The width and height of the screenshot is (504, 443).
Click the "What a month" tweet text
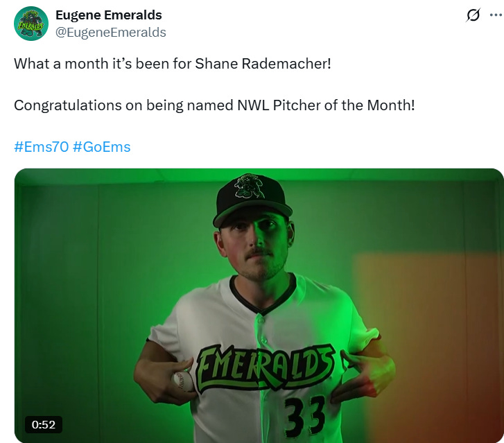pyautogui.click(x=173, y=64)
